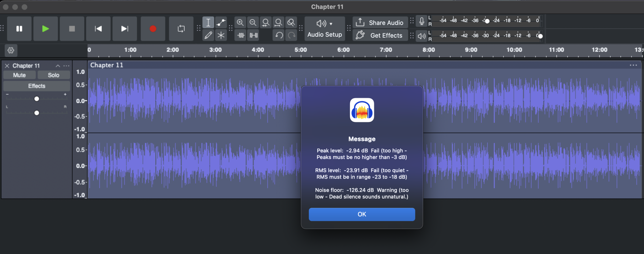Open Chapter 11 track panel menu dots
644x254 pixels.
(x=66, y=66)
